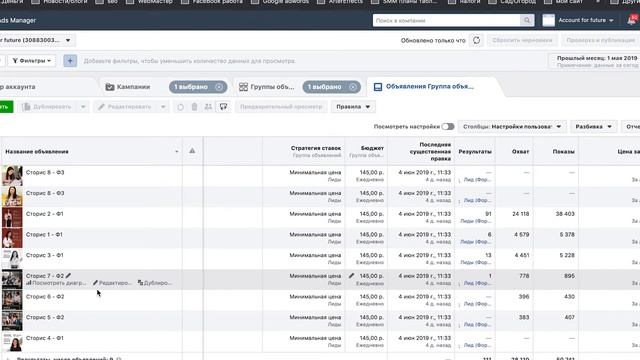Click the Предварительный просмотр button
Screen dimensions: 640x360
click(x=281, y=107)
